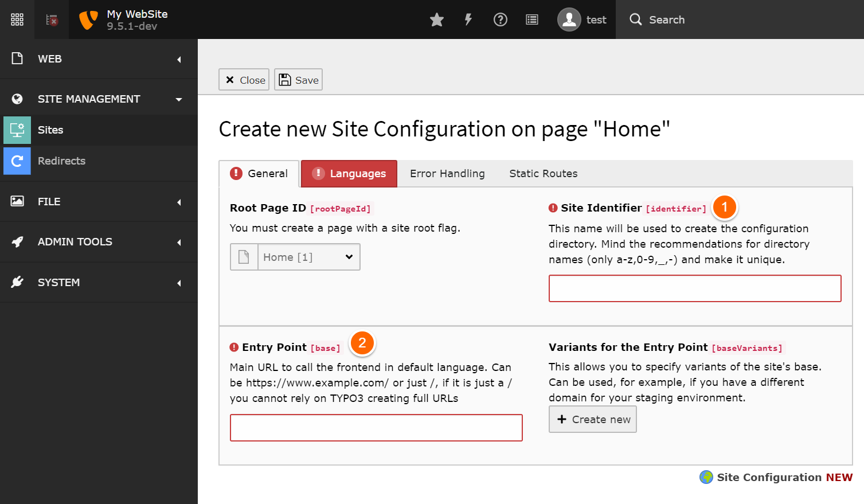Image resolution: width=864 pixels, height=504 pixels.
Task: Open the help question mark icon
Action: click(500, 19)
